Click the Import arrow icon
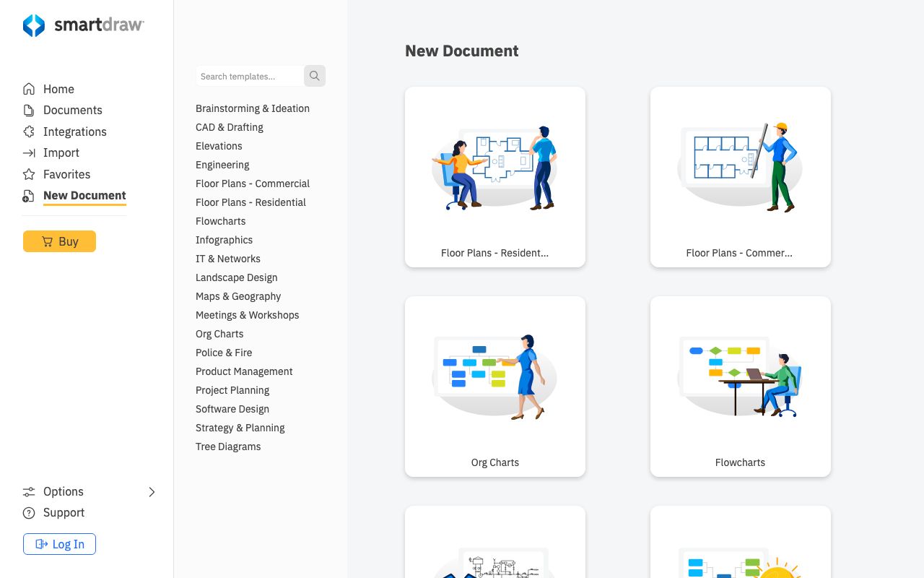Screen dimensions: 924x578 tap(29, 152)
